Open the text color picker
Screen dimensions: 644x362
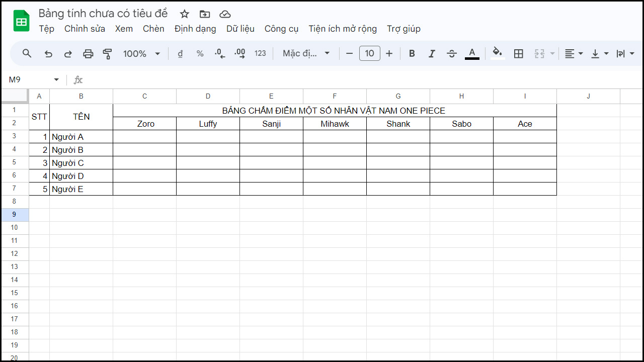tap(471, 53)
